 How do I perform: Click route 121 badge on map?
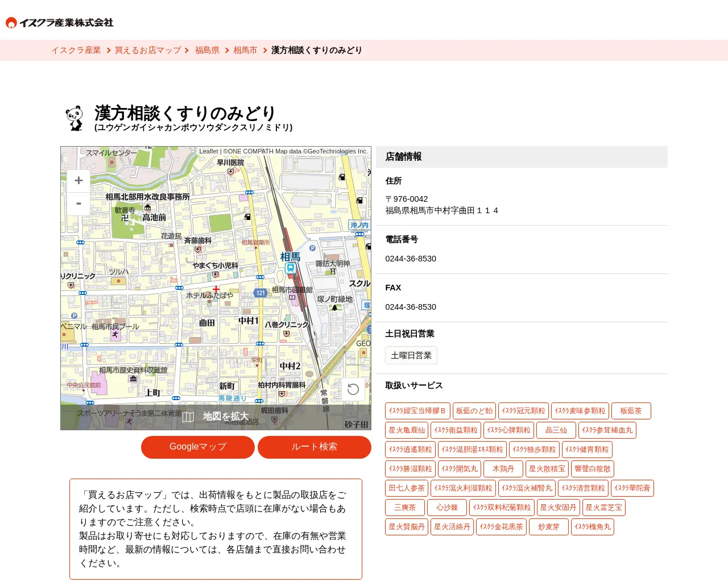coord(260,293)
